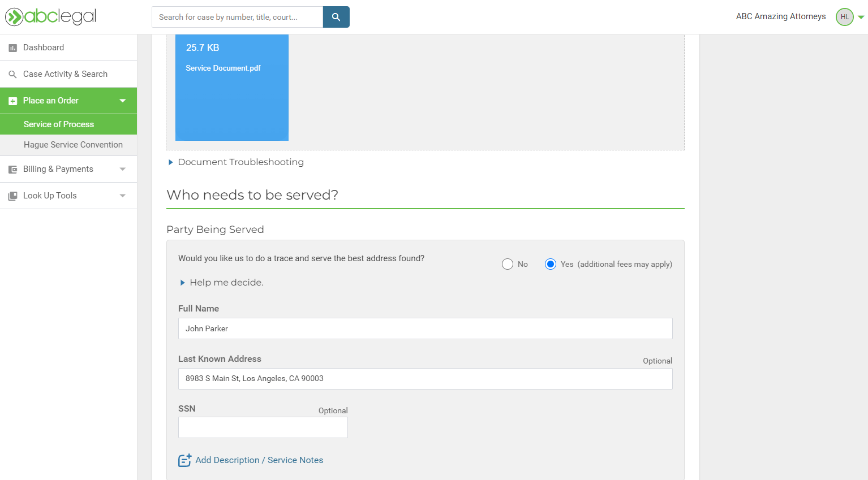Click the Look Up Tools library icon
The width and height of the screenshot is (868, 480).
click(x=12, y=196)
